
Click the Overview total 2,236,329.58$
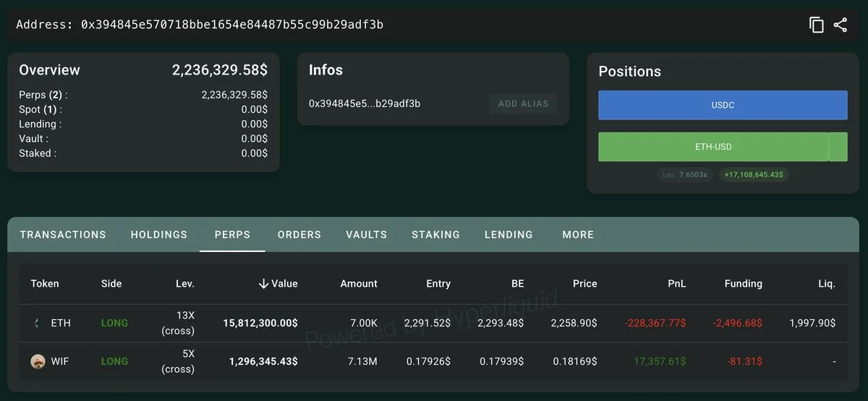[x=220, y=70]
